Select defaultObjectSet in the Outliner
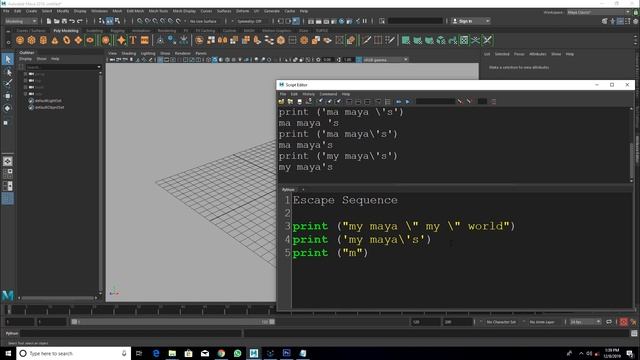This screenshot has width=640, height=360. pos(49,107)
